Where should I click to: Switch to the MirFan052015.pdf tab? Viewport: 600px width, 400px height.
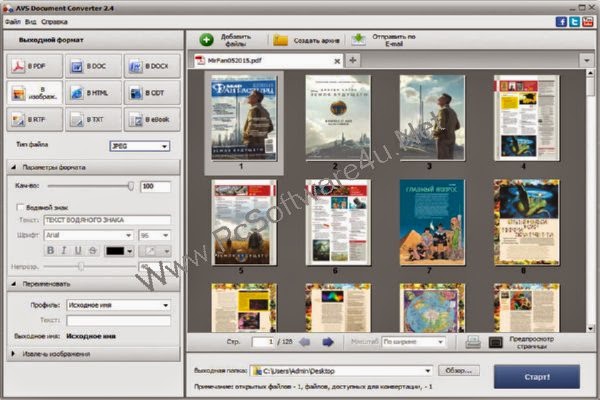click(268, 60)
